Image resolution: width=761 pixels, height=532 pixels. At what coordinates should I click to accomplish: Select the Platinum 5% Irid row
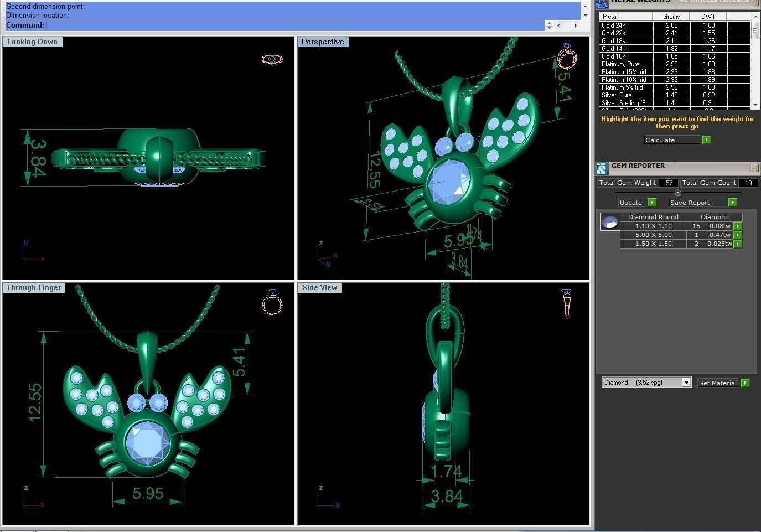[x=675, y=87]
